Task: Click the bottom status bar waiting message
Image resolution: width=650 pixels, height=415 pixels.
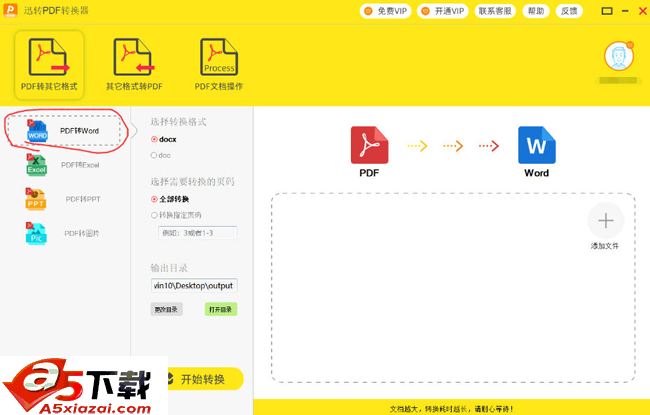Action: pyautogui.click(x=451, y=409)
